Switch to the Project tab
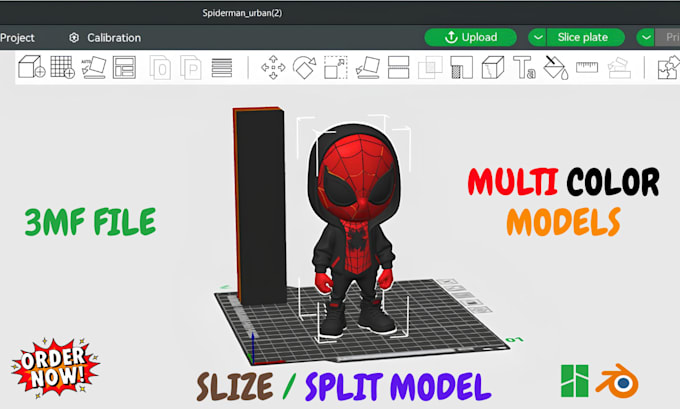Screen dimensions: 680x409 17,38
